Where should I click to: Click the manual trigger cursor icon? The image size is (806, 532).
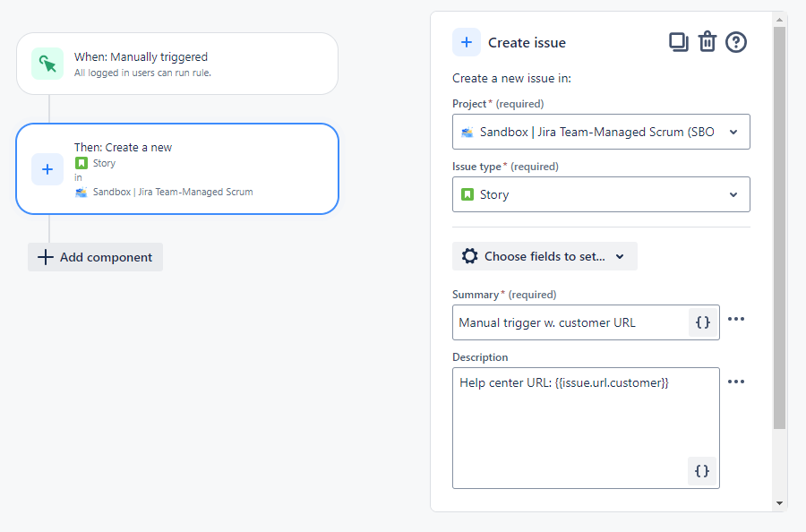[47, 63]
